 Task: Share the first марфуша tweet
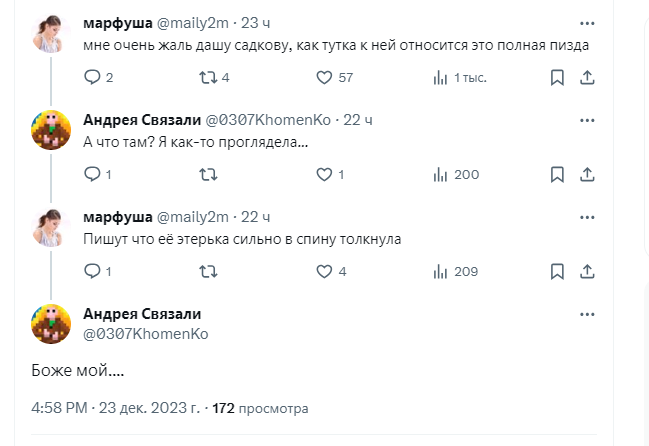coord(587,77)
